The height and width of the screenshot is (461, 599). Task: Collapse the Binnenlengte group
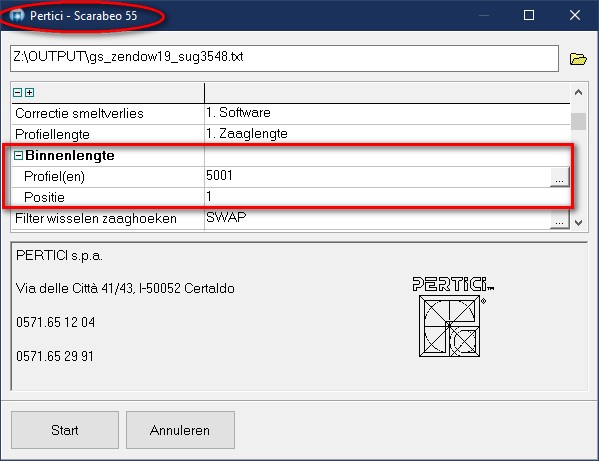point(18,155)
